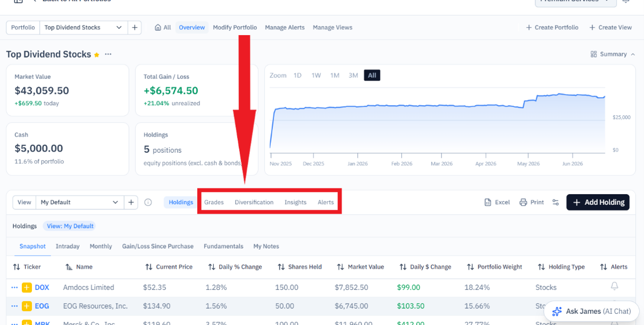
Task: Switch to the Diversification tab
Action: pos(254,202)
